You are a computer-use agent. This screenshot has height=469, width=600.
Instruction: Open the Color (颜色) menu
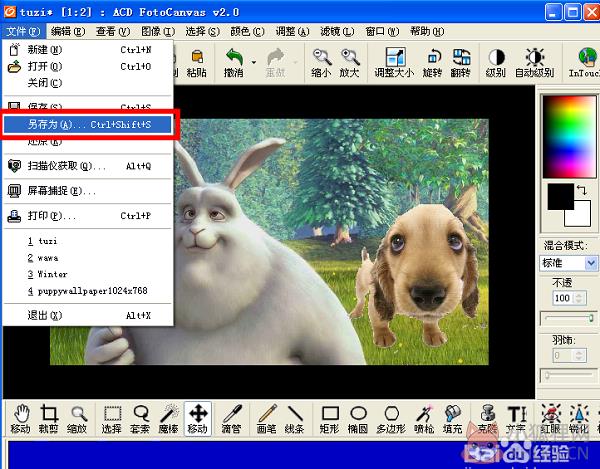[248, 31]
